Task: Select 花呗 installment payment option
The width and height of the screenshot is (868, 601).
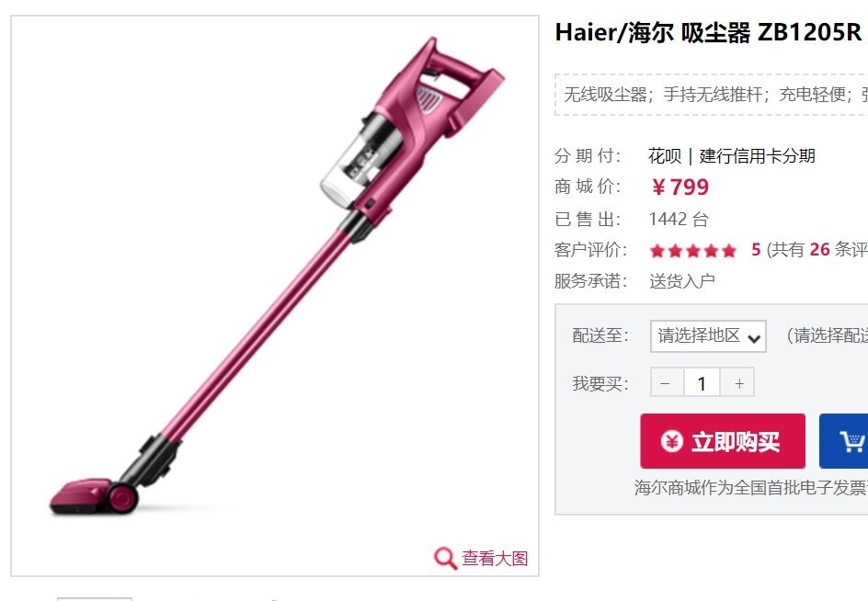Action: tap(665, 156)
